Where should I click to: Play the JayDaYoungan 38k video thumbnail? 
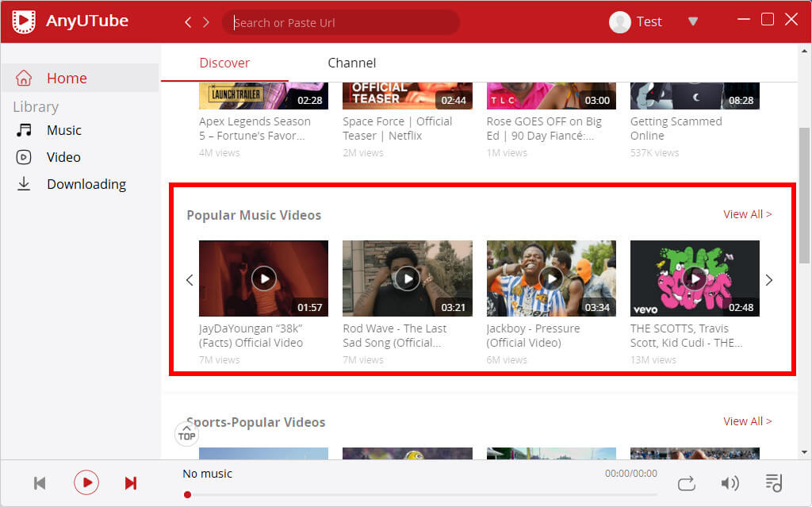point(263,278)
